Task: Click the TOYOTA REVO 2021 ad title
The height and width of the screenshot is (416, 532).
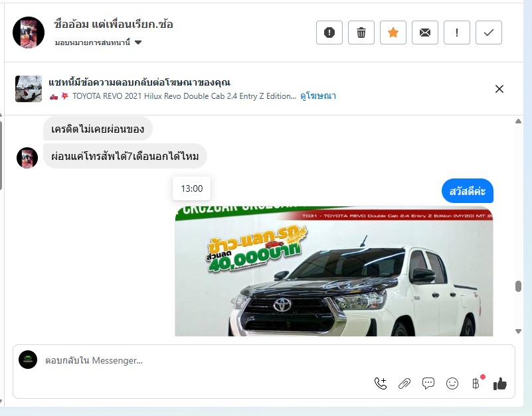Action: [x=184, y=96]
